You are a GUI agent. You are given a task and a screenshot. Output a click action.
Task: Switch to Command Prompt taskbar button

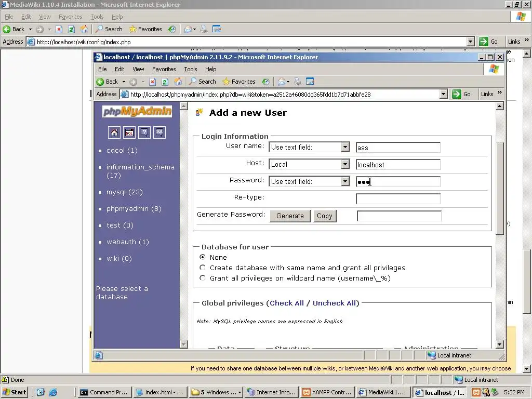[104, 392]
